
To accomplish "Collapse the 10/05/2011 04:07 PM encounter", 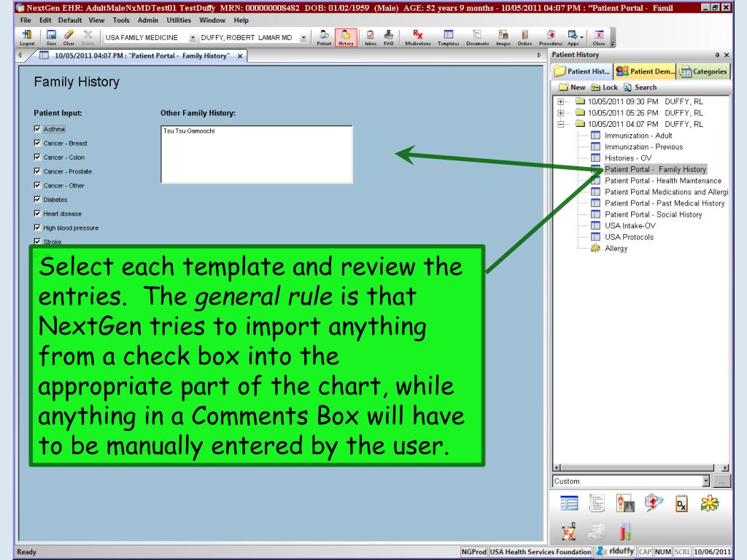I will click(x=561, y=124).
